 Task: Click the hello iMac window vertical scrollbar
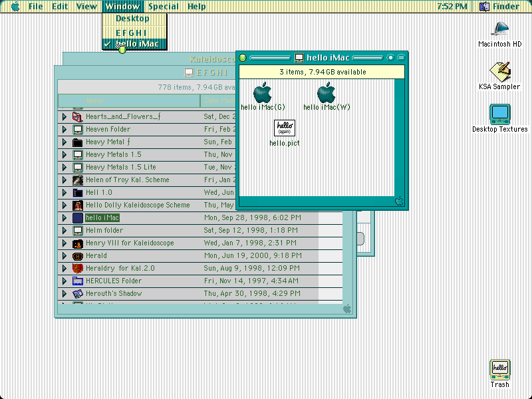tap(400, 138)
